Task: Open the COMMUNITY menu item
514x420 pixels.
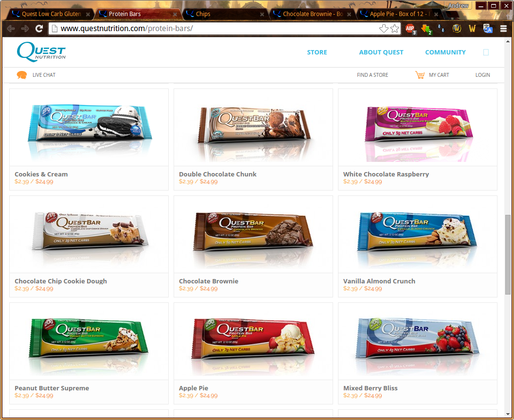Action: [x=445, y=52]
